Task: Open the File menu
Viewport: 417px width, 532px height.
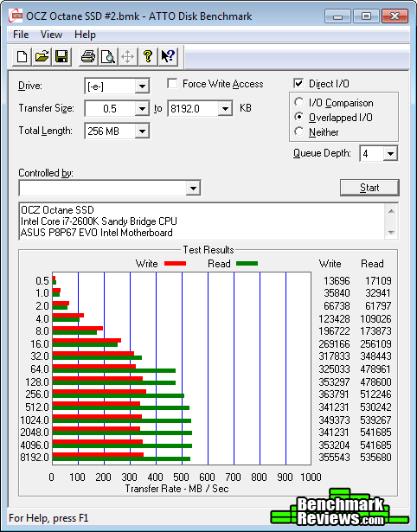Action: [21, 35]
